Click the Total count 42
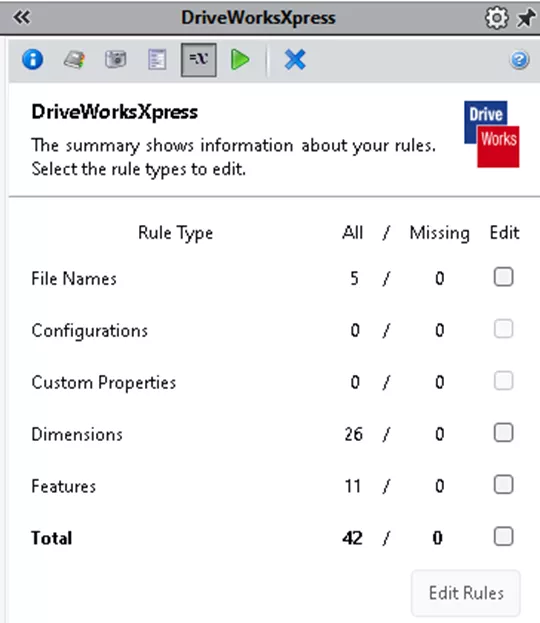 (352, 538)
